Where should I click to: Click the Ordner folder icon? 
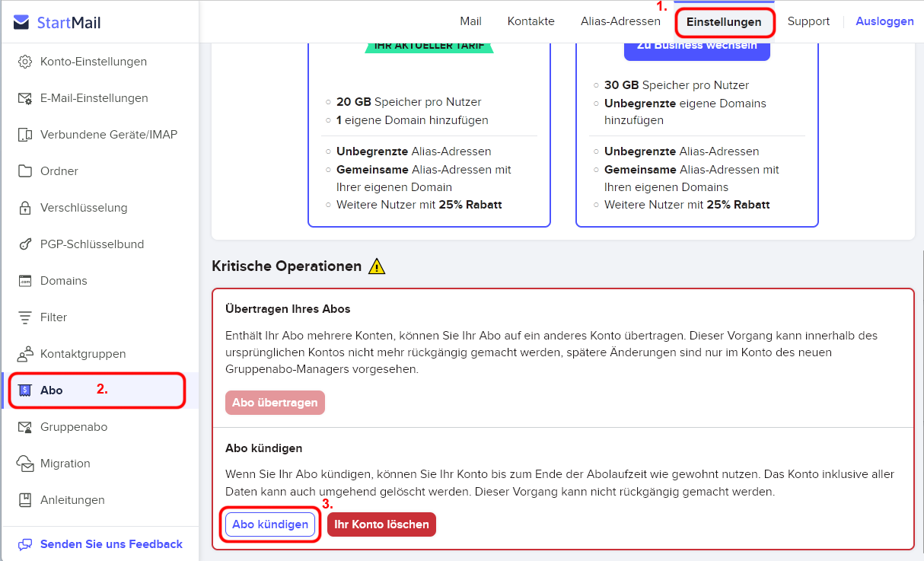pos(25,171)
